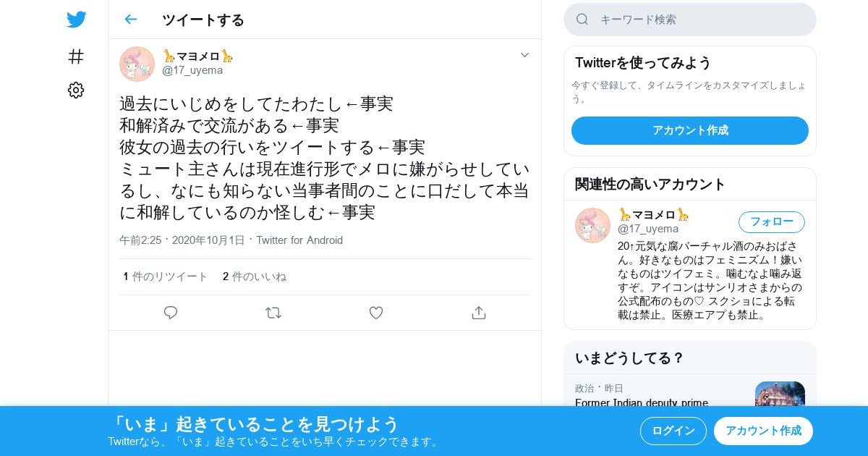868x456 pixels.
Task: Open the Former Indian deputy prime trend
Action: coord(642,403)
